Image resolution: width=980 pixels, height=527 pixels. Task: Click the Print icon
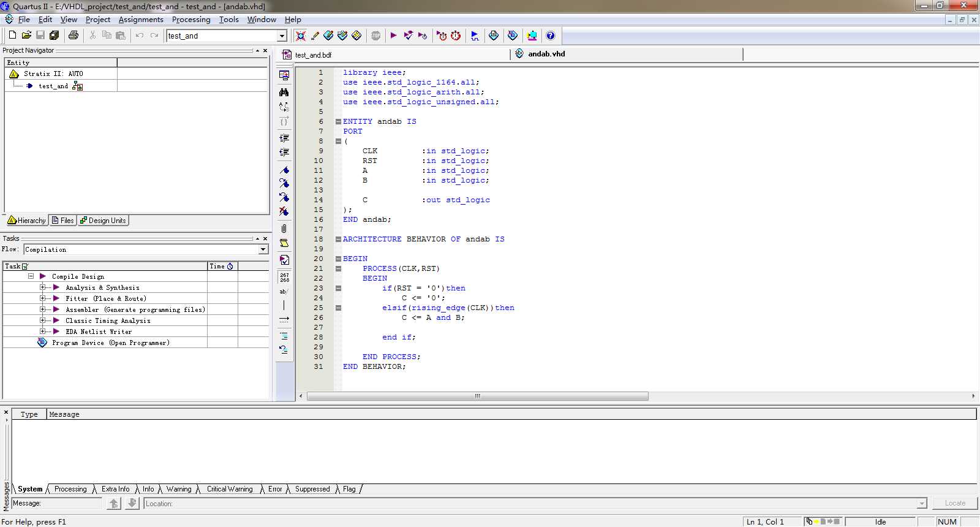[73, 36]
